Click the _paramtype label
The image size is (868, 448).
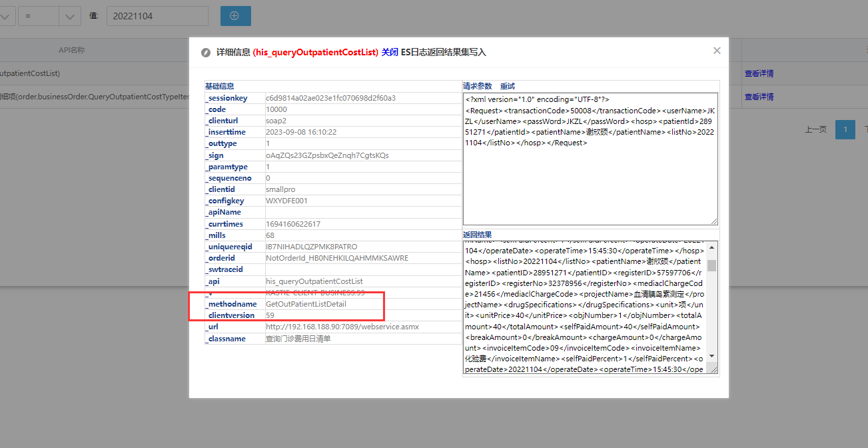click(x=226, y=167)
